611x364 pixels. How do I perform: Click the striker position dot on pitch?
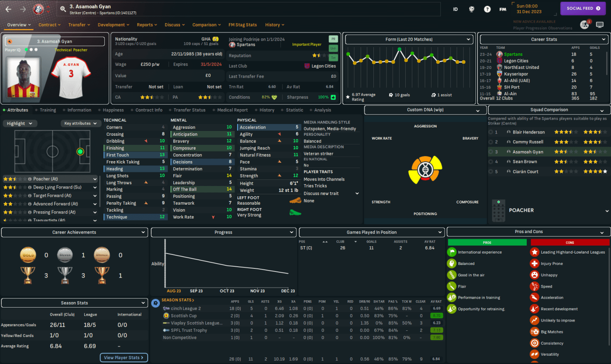pos(80,152)
